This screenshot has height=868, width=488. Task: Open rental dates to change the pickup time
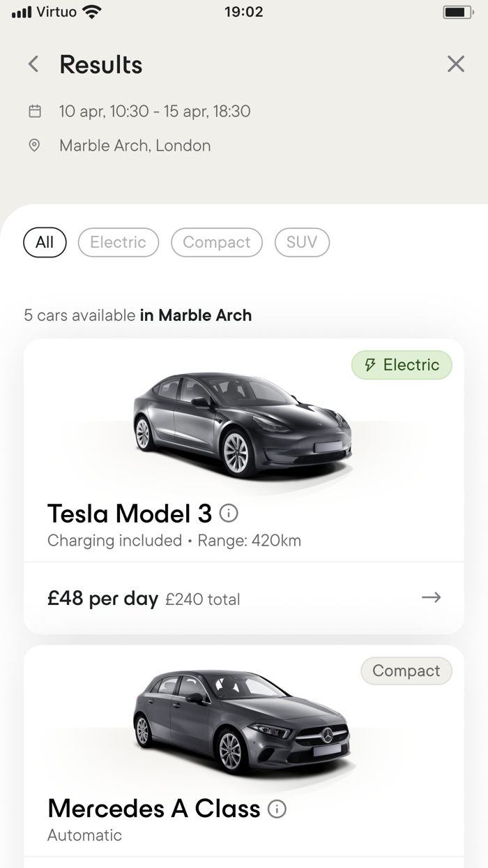[x=155, y=111]
